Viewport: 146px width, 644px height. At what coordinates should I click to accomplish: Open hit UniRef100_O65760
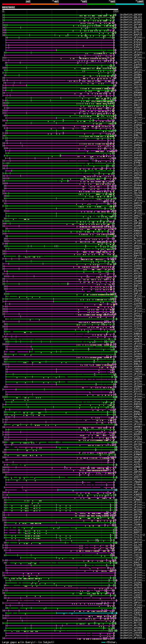tap(131, 175)
